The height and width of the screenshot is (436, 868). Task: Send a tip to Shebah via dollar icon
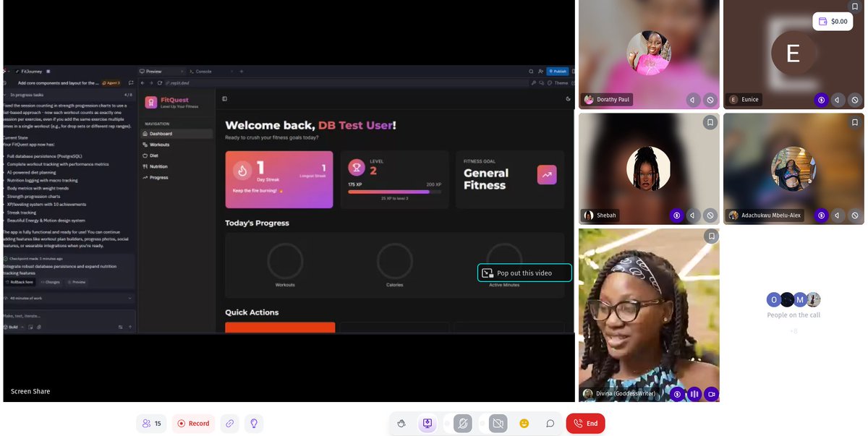pyautogui.click(x=676, y=215)
